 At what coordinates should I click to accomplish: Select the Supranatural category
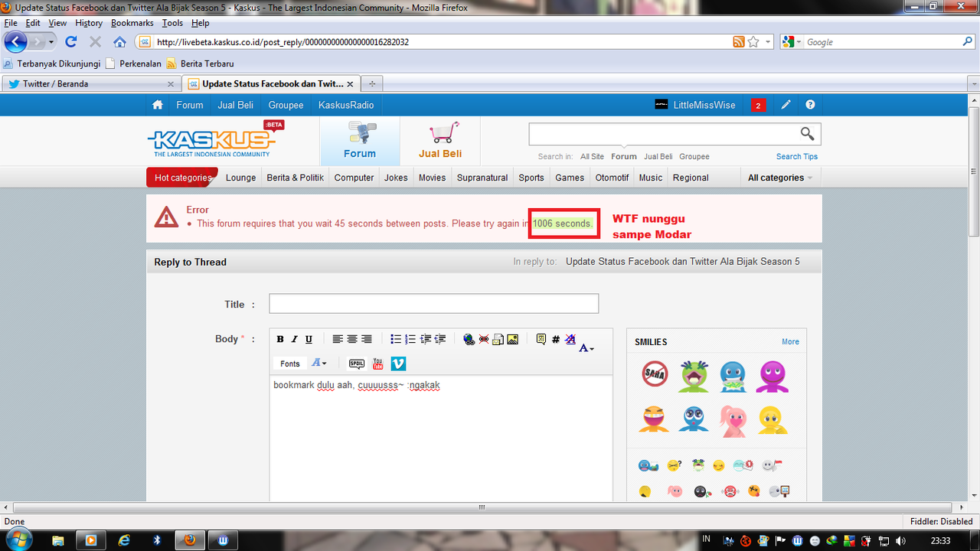[x=482, y=178]
